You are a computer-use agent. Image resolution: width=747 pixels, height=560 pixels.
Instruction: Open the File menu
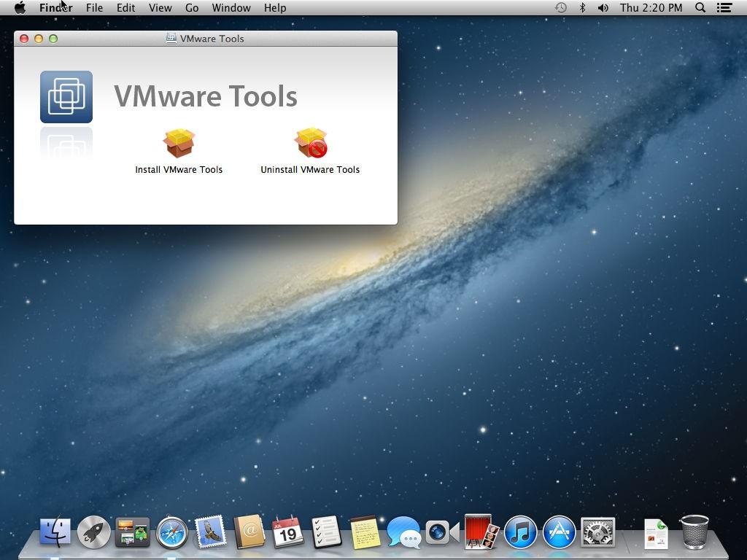(x=94, y=7)
